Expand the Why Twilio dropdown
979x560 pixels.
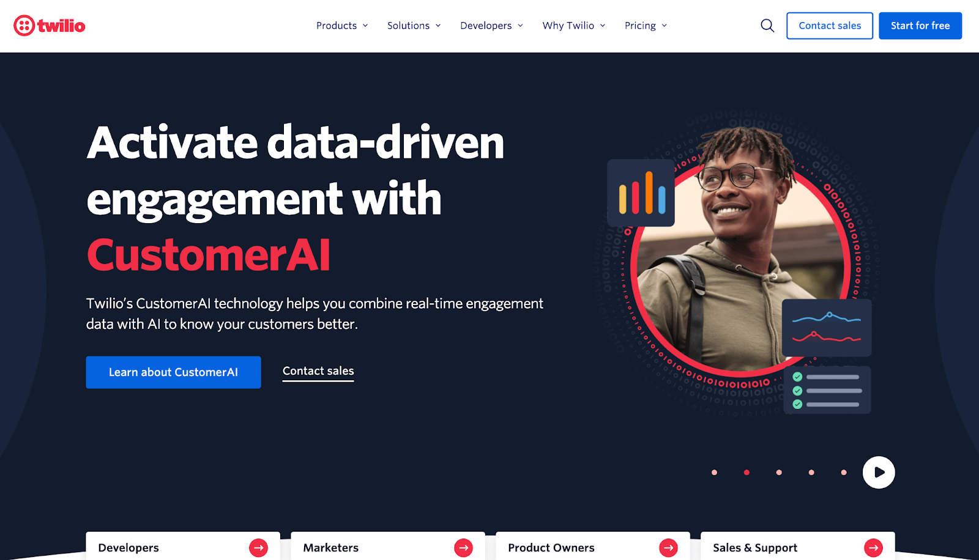tap(574, 26)
